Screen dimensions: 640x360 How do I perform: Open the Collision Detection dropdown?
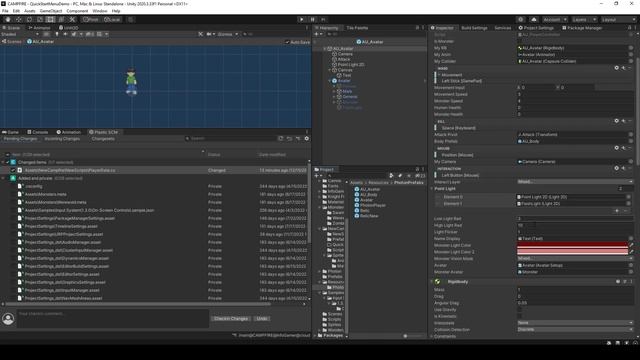(x=575, y=329)
